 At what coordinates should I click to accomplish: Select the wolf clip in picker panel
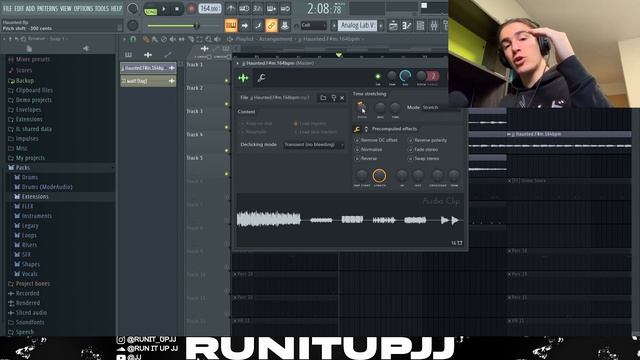(x=148, y=81)
